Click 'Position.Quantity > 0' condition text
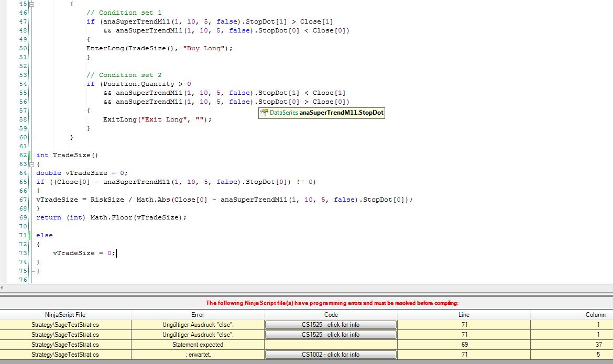Screen dimensions: 613x364 147,84
